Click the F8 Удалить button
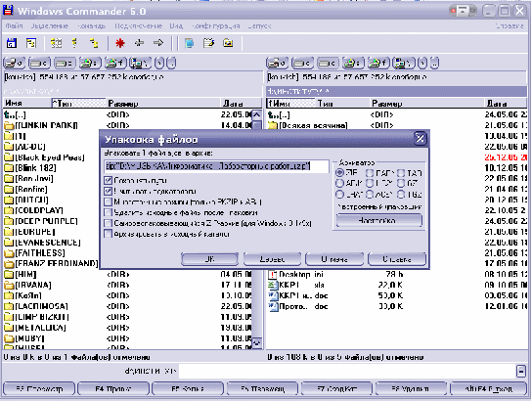This screenshot has width=532, height=402. coord(411,388)
